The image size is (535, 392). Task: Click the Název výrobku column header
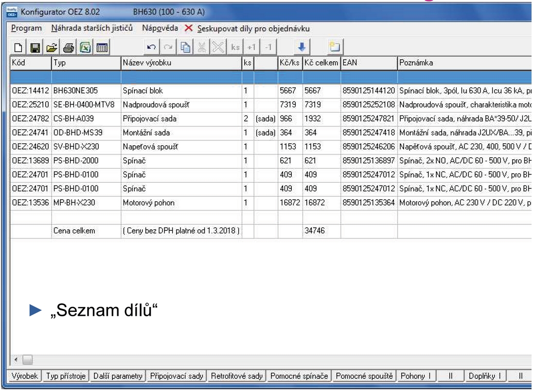[x=181, y=63]
